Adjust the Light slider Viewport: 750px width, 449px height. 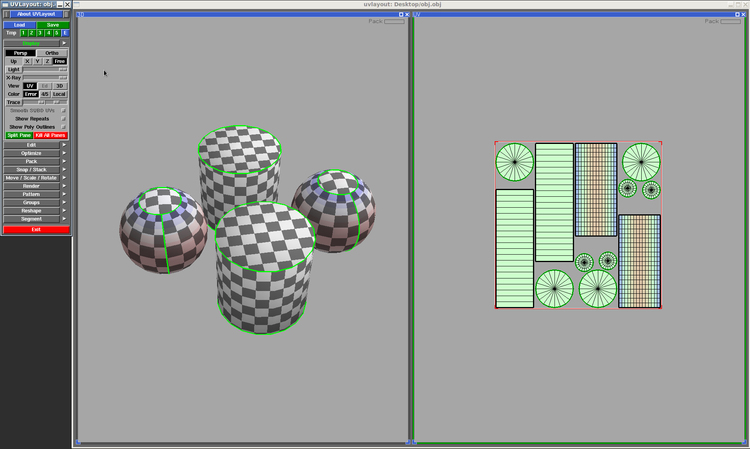click(x=45, y=69)
